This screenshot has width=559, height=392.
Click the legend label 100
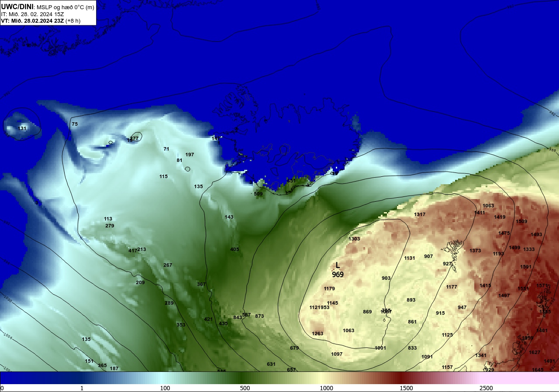[165, 388]
